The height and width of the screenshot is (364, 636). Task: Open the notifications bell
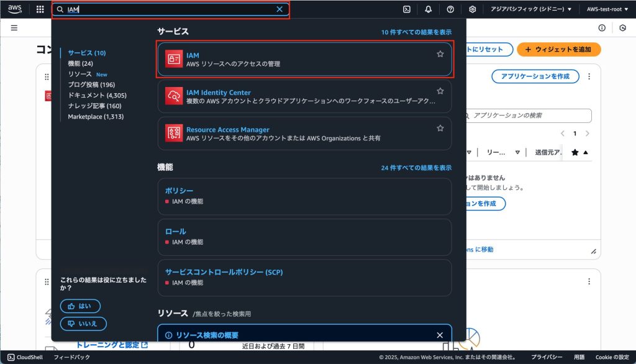(x=428, y=9)
